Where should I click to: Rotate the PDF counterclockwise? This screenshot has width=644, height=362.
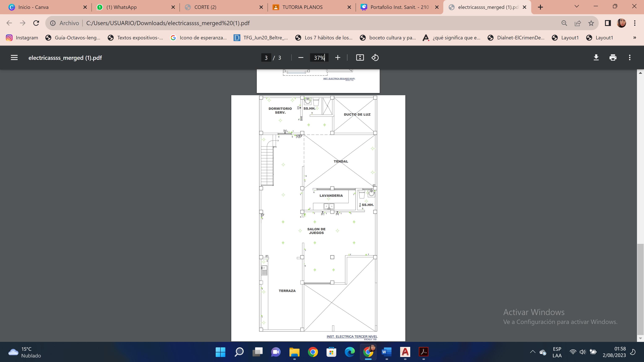(x=375, y=58)
